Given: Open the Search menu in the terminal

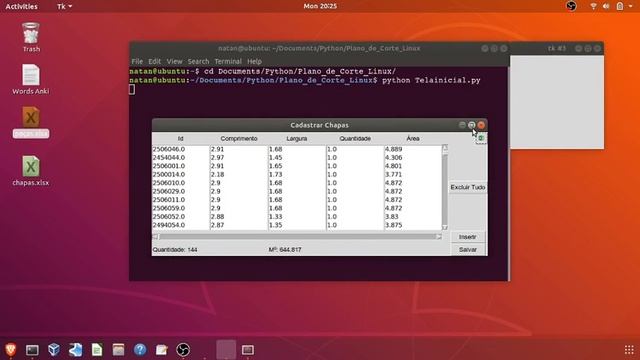Looking at the screenshot, I should (198, 62).
